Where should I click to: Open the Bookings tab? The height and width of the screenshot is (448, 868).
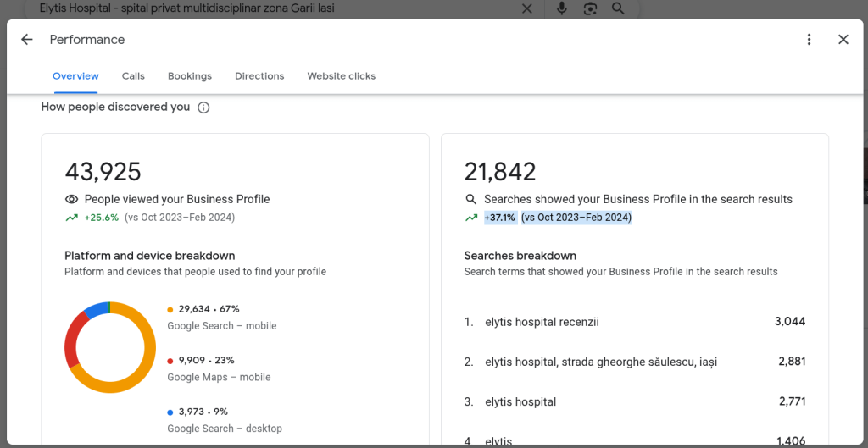coord(190,76)
